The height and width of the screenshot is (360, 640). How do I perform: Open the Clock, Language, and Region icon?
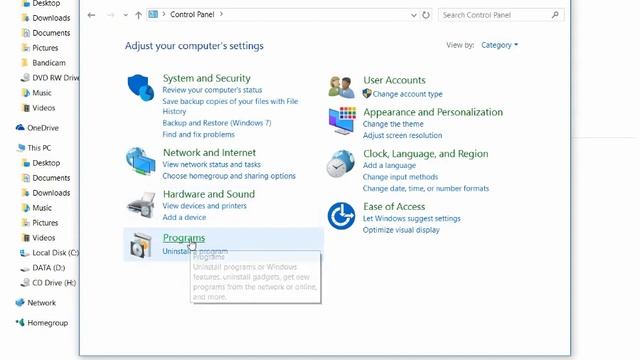(341, 163)
